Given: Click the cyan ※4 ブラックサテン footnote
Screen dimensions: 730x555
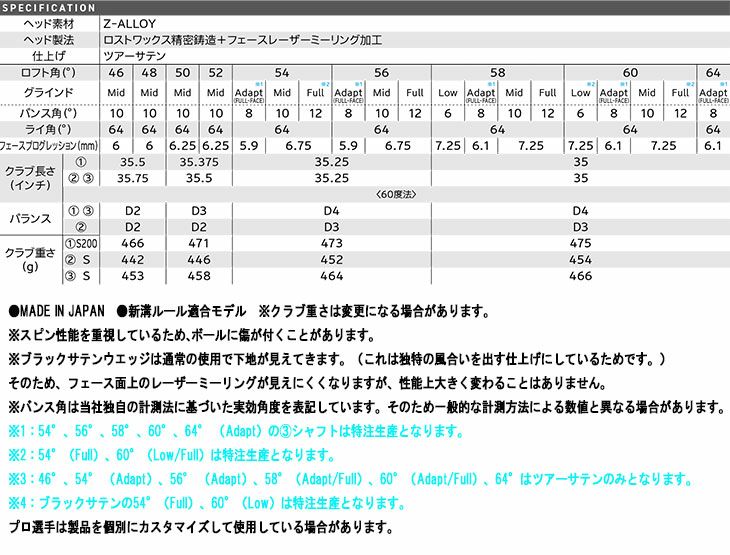Looking at the screenshot, I should [x=207, y=503].
